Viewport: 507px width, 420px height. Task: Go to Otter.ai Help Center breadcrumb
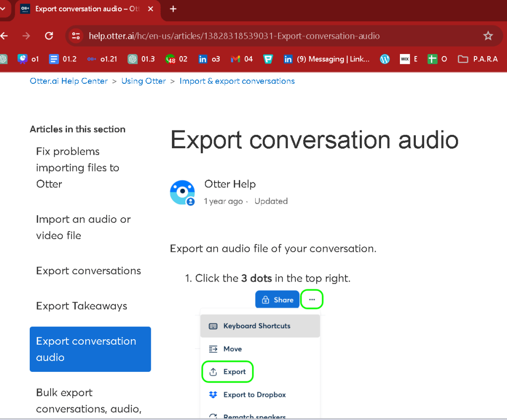click(68, 81)
